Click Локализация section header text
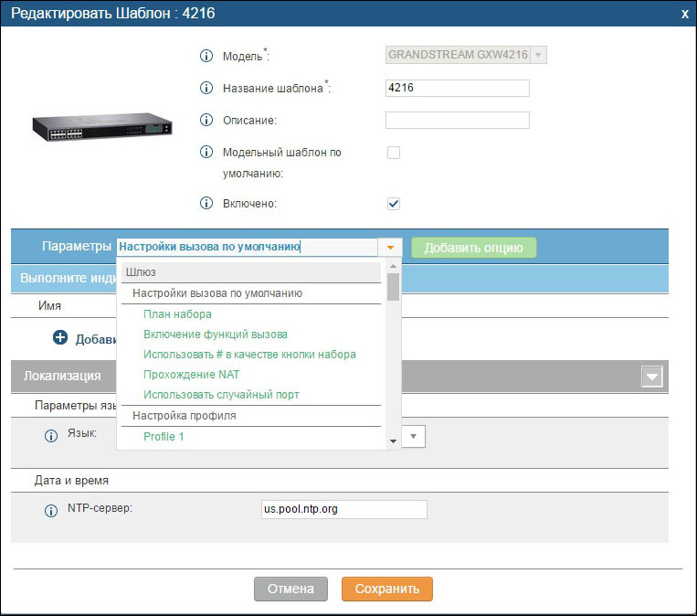Viewport: 697px width, 616px height. (x=62, y=376)
